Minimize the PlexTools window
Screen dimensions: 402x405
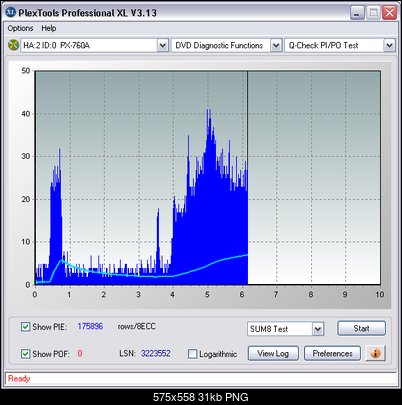[357, 13]
